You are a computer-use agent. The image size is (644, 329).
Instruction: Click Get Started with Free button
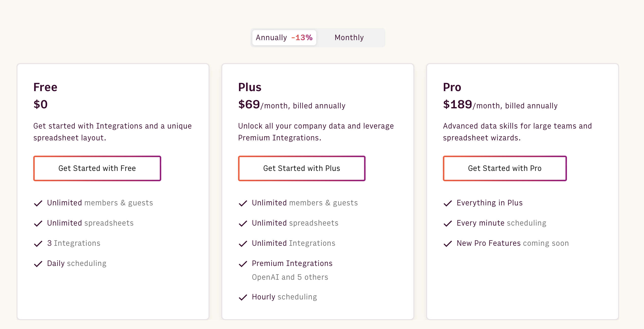click(97, 168)
